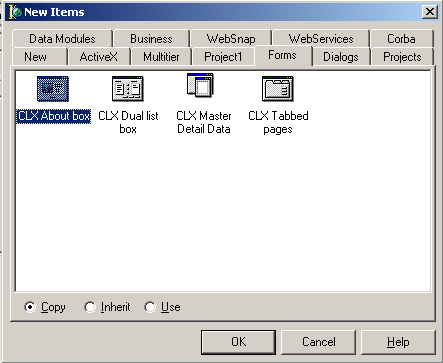This screenshot has height=363, width=443.
Task: Switch to the Business tab
Action: click(151, 39)
